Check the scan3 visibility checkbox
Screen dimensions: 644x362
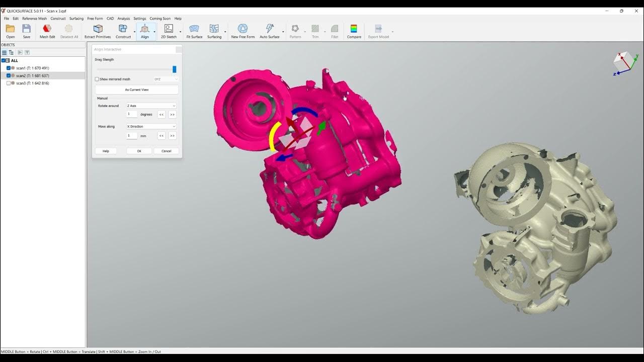click(9, 83)
